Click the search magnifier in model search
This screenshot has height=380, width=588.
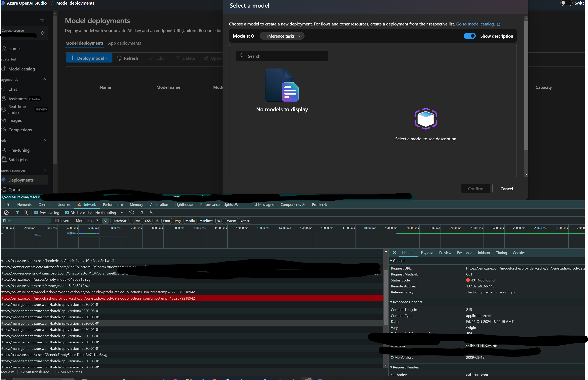[x=242, y=56]
